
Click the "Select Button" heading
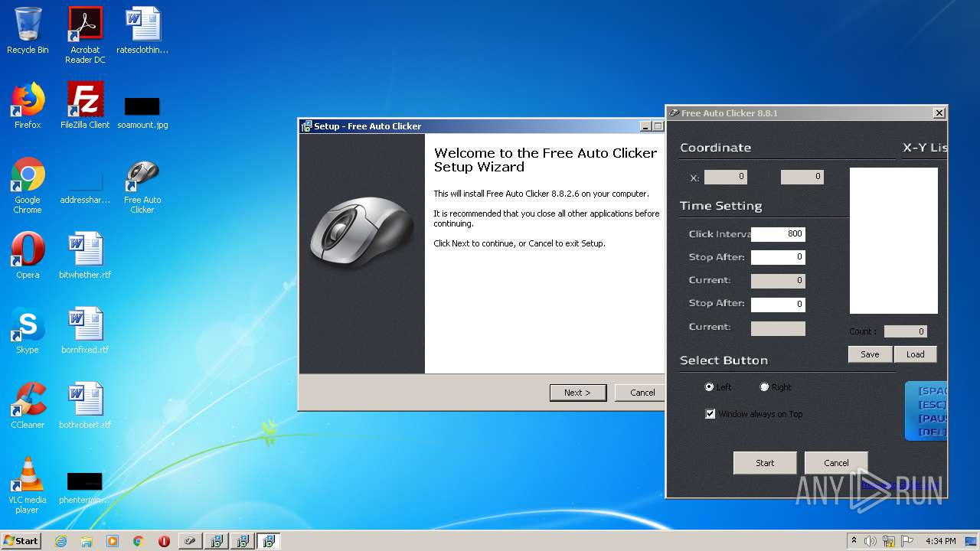(724, 360)
